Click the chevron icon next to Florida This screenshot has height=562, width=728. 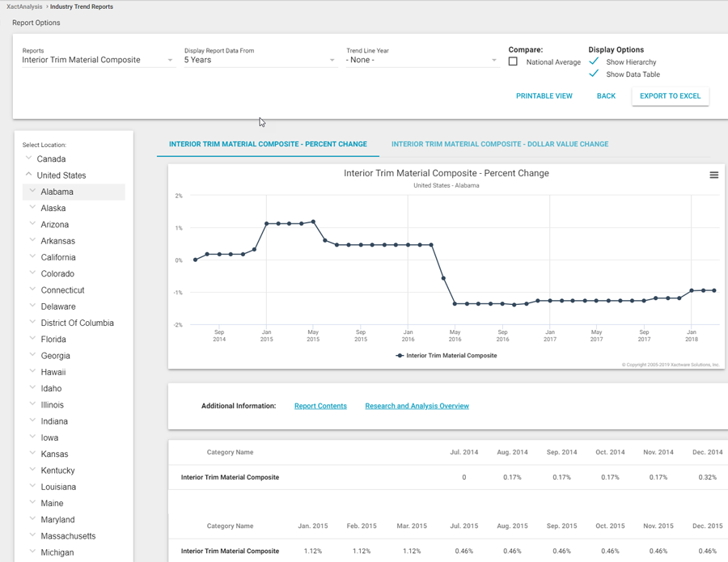33,339
